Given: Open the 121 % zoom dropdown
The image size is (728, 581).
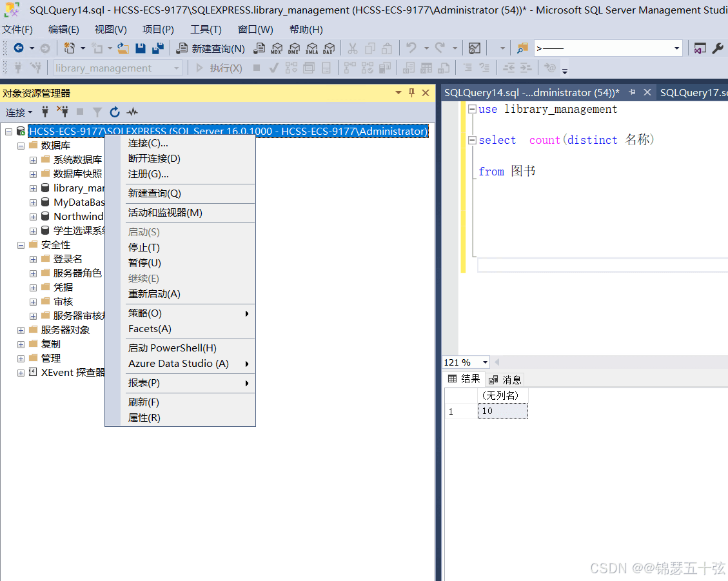Looking at the screenshot, I should point(485,362).
